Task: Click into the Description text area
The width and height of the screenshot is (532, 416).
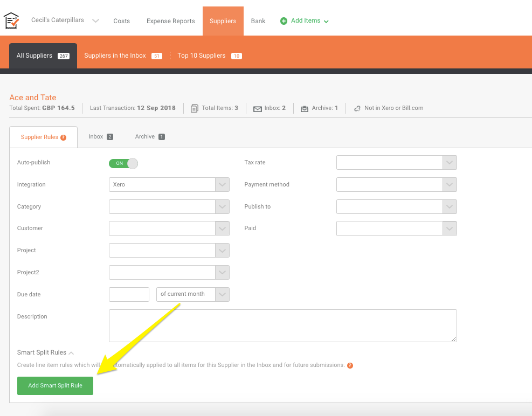Action: point(282,325)
